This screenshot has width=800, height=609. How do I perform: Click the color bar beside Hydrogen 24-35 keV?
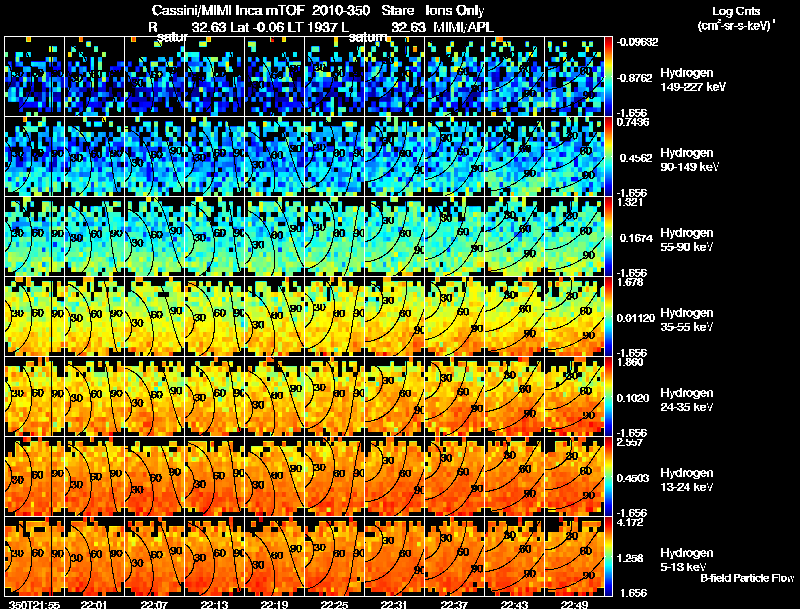click(x=608, y=397)
